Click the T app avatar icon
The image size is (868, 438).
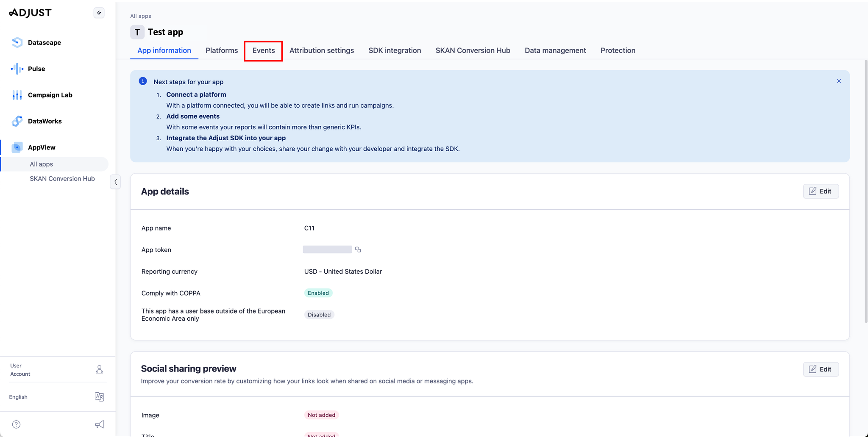tap(137, 32)
